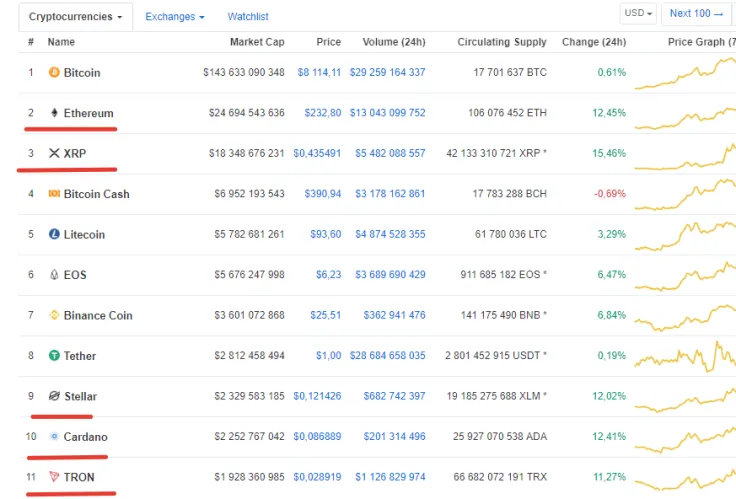Click the TRON logo icon

tap(54, 477)
